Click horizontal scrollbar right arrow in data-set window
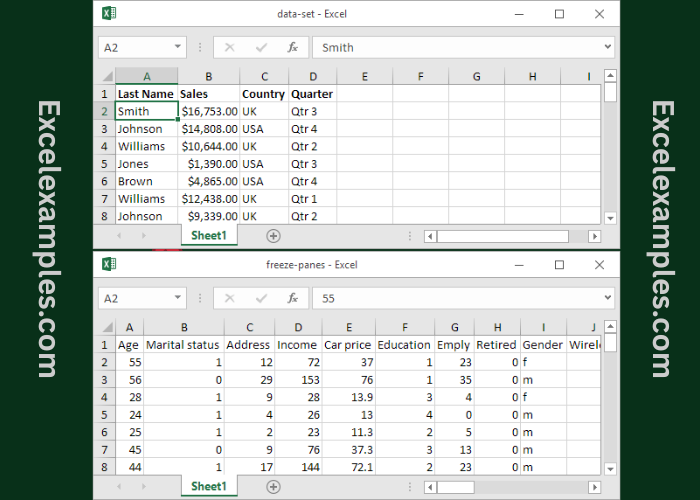The image size is (700, 500). (594, 236)
